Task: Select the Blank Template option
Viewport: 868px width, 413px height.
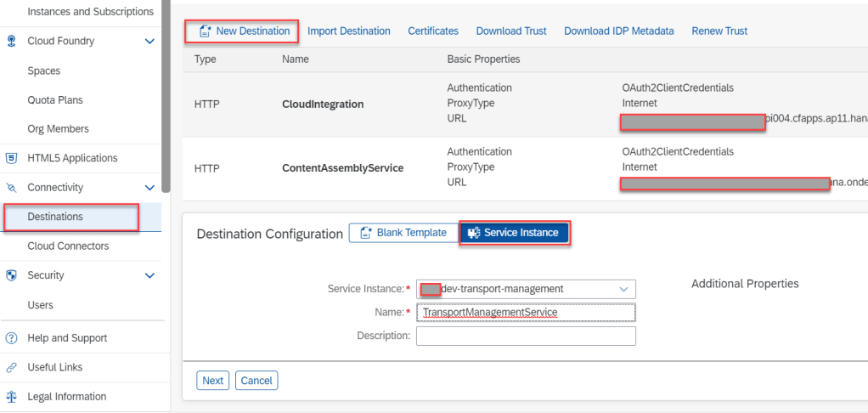Action: click(x=402, y=233)
